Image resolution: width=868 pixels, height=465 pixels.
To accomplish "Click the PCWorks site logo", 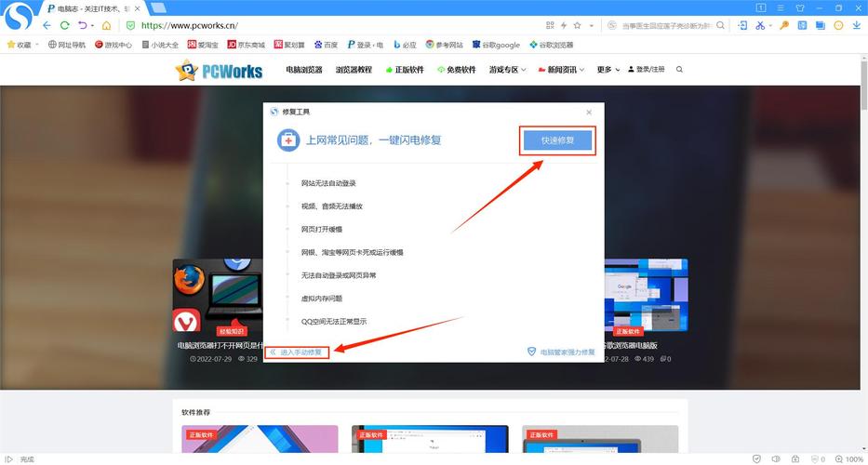I will 220,70.
